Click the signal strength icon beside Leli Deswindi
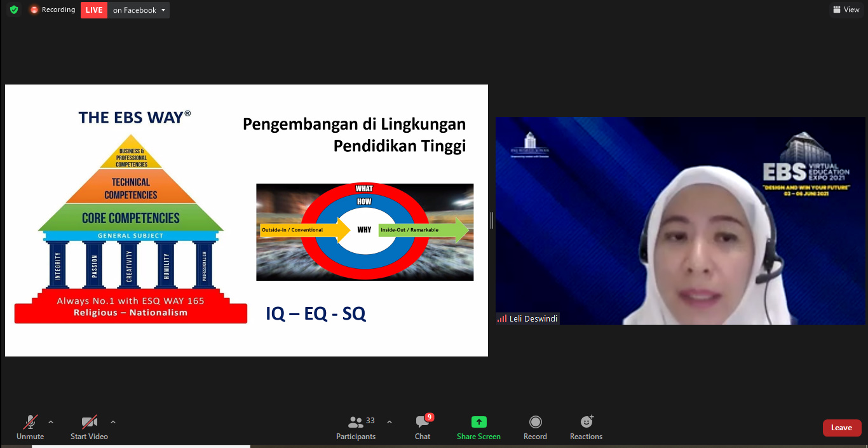Screen dimensions: 868x448 coord(502,319)
